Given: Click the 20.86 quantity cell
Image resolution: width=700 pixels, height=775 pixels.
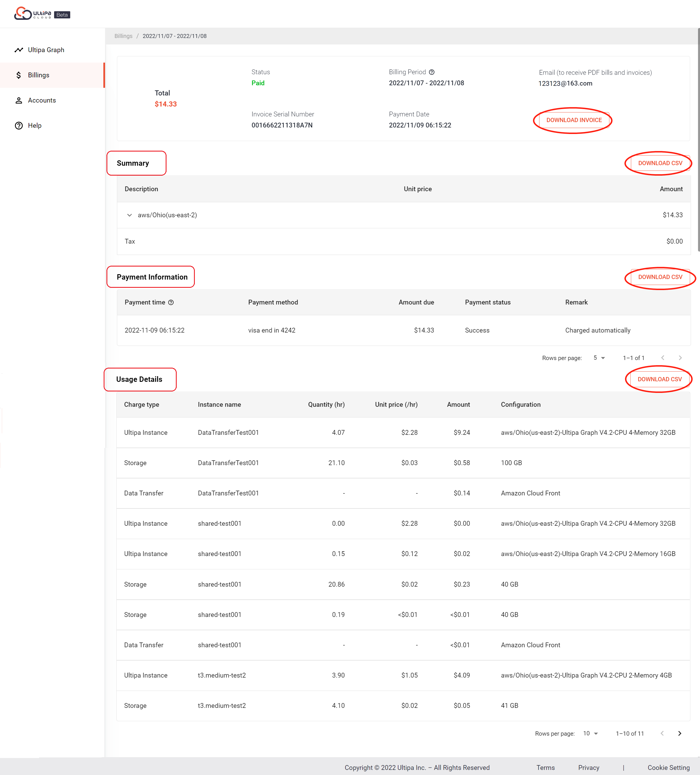Looking at the screenshot, I should pyautogui.click(x=336, y=585).
